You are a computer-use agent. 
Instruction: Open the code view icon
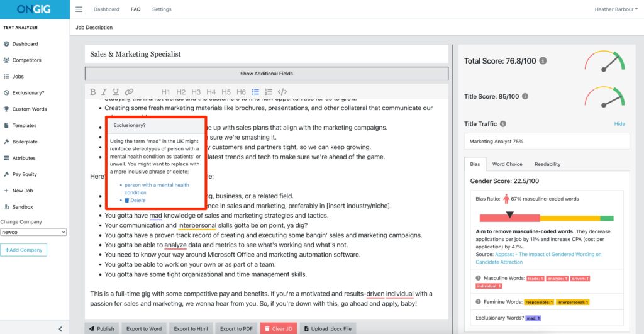(282, 92)
